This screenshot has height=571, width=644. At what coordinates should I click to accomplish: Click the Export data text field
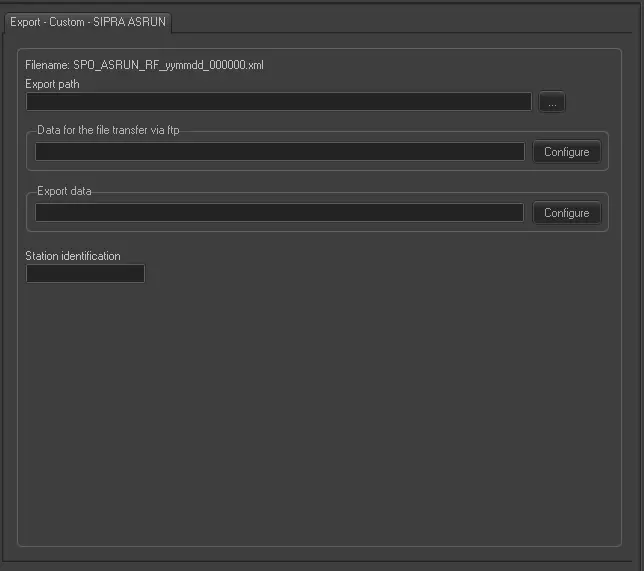(x=280, y=212)
